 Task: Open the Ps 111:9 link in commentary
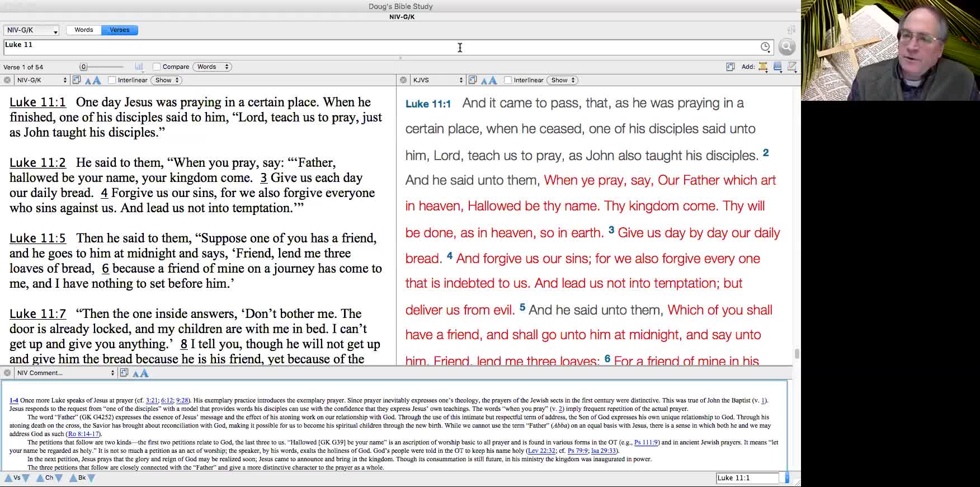pyautogui.click(x=646, y=442)
